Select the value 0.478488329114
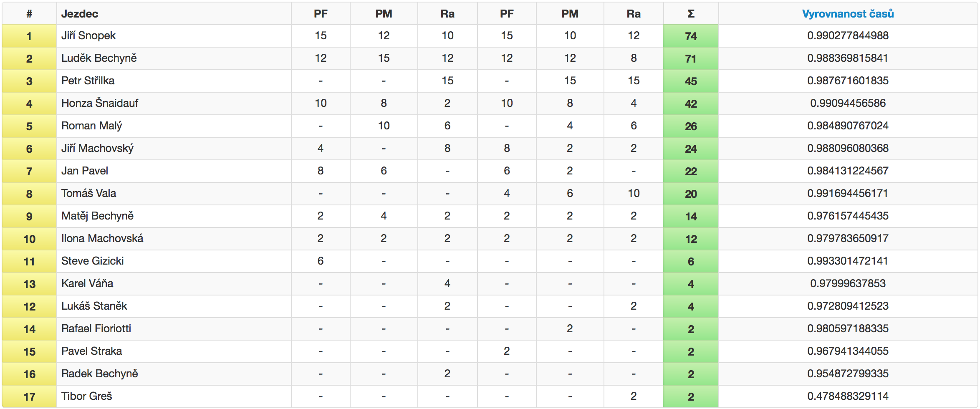 pos(848,396)
